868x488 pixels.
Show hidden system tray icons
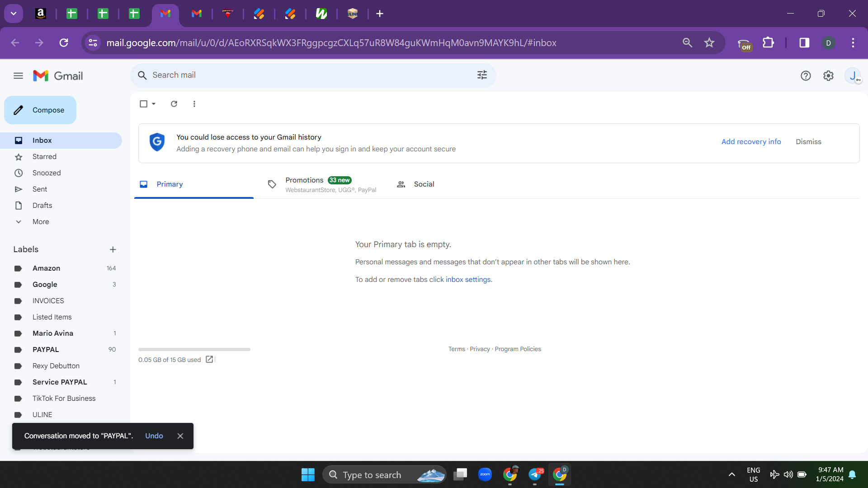pos(731,474)
